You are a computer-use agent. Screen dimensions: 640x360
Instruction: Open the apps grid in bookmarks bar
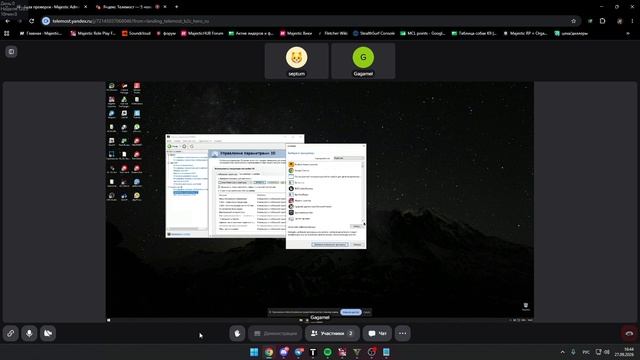pyautogui.click(x=7, y=33)
